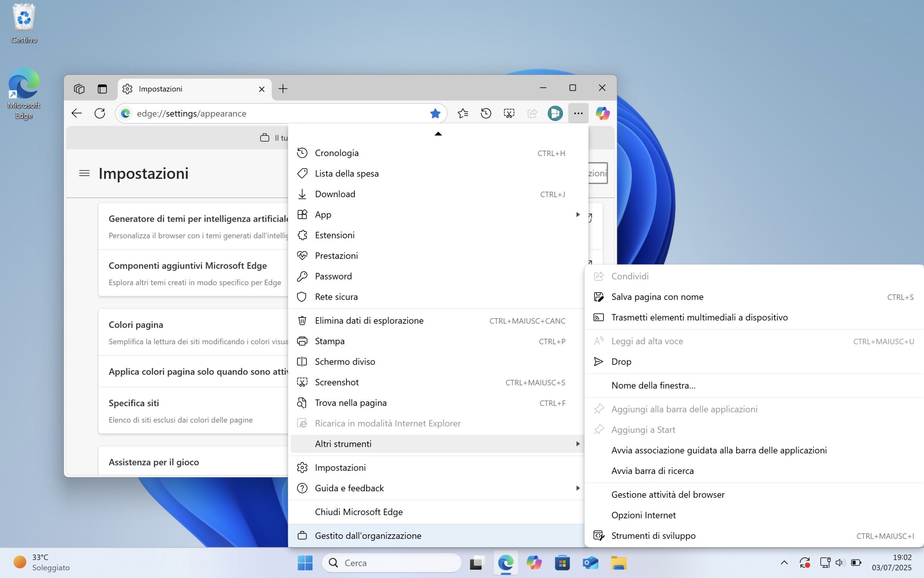Image resolution: width=924 pixels, height=578 pixels.
Task: Open Microsoft Store on taskbar
Action: (562, 563)
